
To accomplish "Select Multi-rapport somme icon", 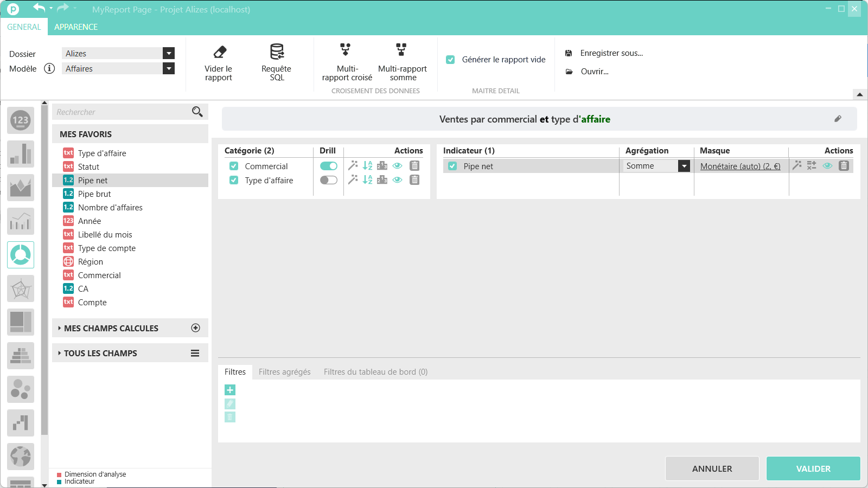I will click(401, 50).
